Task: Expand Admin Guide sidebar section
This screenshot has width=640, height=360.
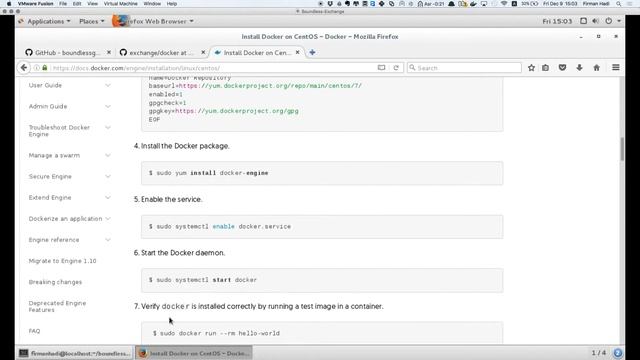Action: tap(108, 107)
